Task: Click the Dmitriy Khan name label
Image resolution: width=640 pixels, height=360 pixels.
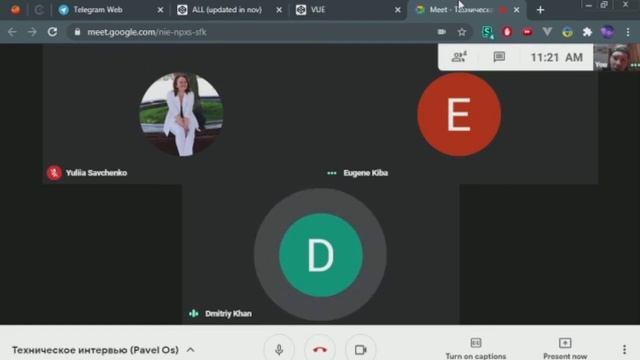Action: click(x=228, y=313)
